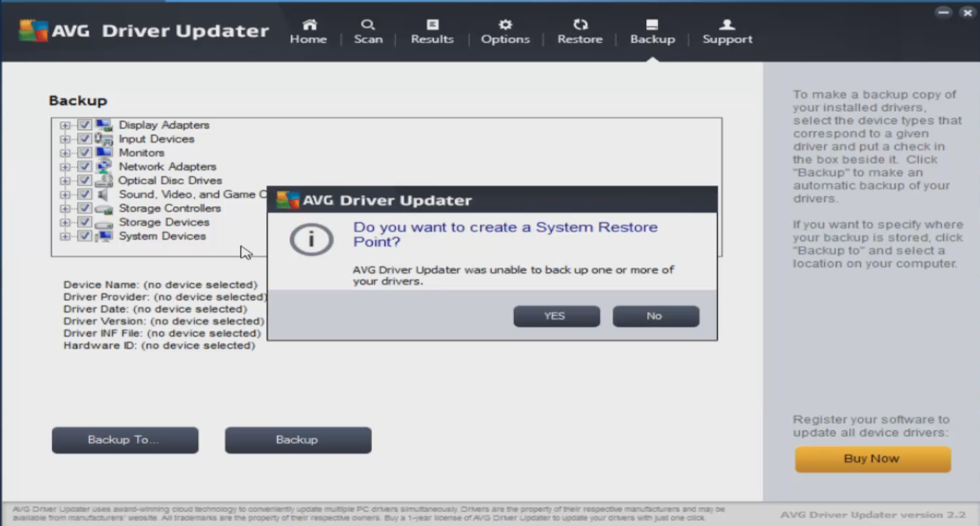Image resolution: width=980 pixels, height=526 pixels.
Task: Uncheck the Display Adapters checkbox
Action: click(x=84, y=125)
